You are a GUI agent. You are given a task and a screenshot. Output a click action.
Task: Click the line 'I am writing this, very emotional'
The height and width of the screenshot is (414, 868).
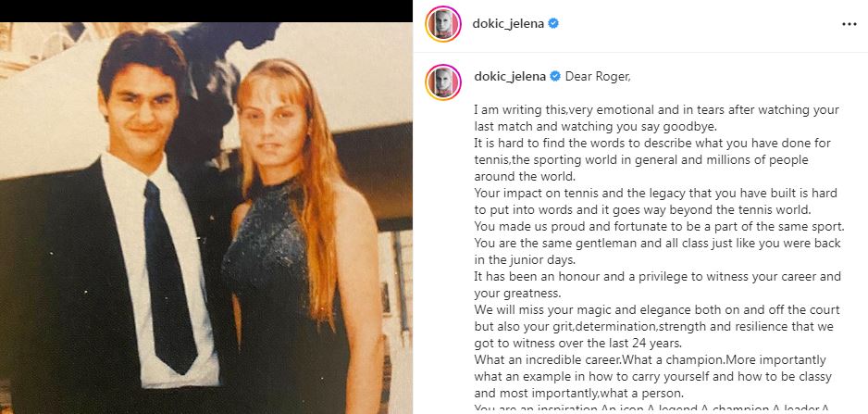(656, 109)
